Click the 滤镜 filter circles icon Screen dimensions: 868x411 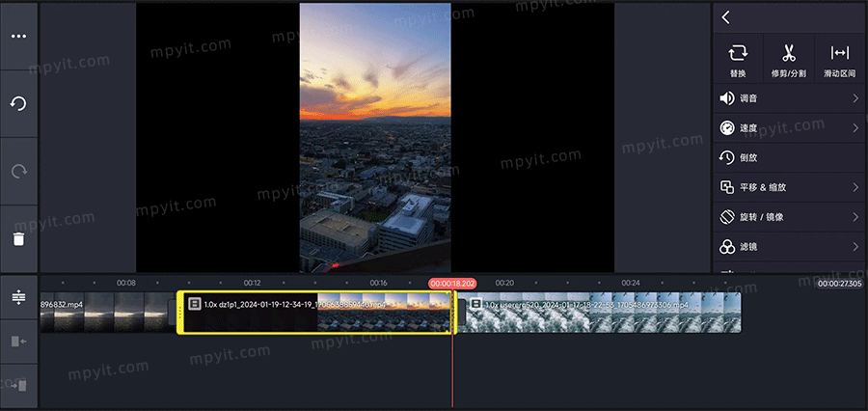(x=727, y=246)
